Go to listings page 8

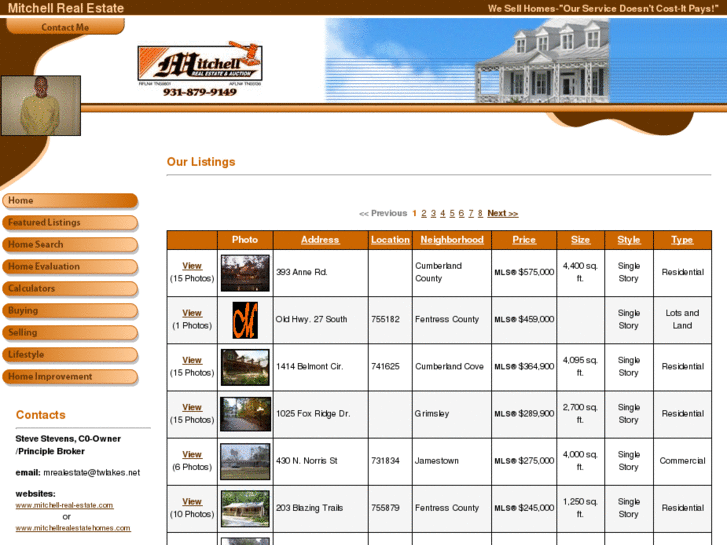(x=480, y=213)
